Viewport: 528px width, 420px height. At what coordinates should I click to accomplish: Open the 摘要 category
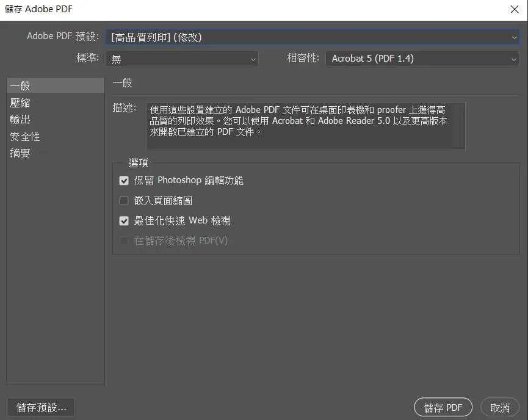55,153
